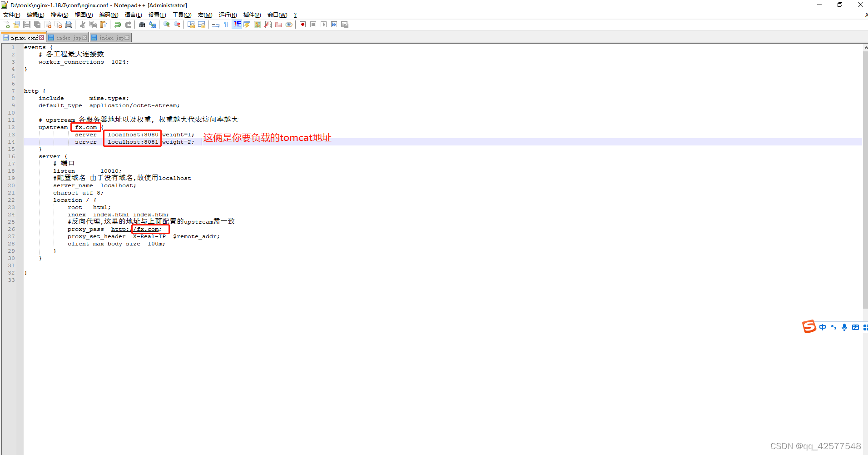This screenshot has height=455, width=868.
Task: Start macro recording with red dot
Action: click(x=303, y=25)
